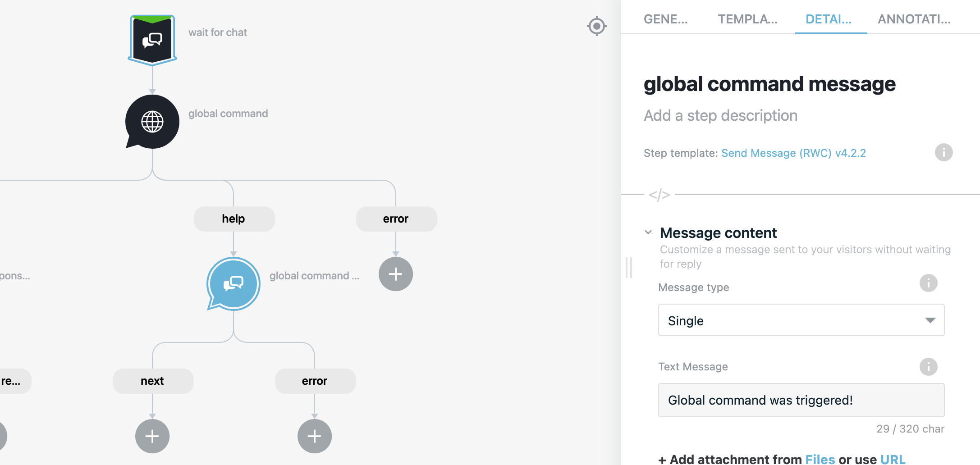Select the global command globe node
The height and width of the screenshot is (465, 980).
click(152, 122)
